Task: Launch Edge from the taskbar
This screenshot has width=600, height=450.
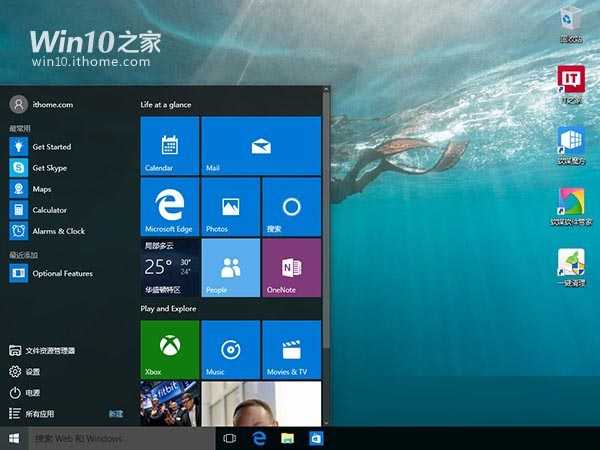Action: [x=259, y=439]
